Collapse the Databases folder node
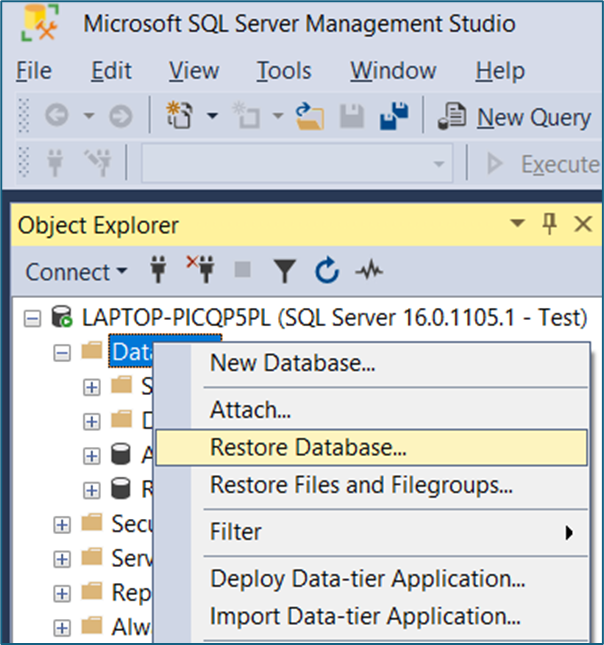This screenshot has height=645, width=604. pos(62,353)
